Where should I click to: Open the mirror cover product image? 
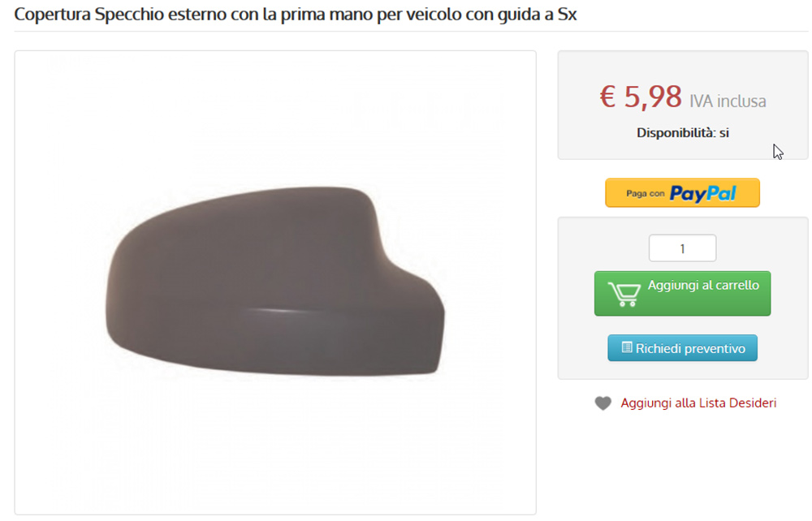tap(275, 282)
